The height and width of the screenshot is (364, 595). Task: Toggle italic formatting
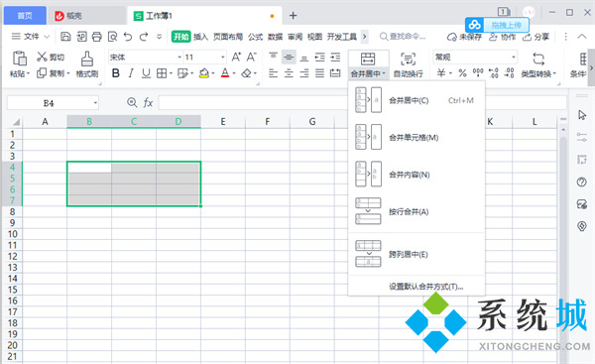point(131,72)
